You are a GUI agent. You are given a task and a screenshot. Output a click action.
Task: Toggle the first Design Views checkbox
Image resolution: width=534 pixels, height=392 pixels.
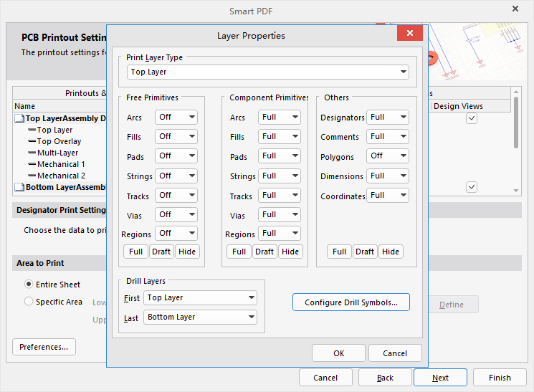pyautogui.click(x=472, y=118)
